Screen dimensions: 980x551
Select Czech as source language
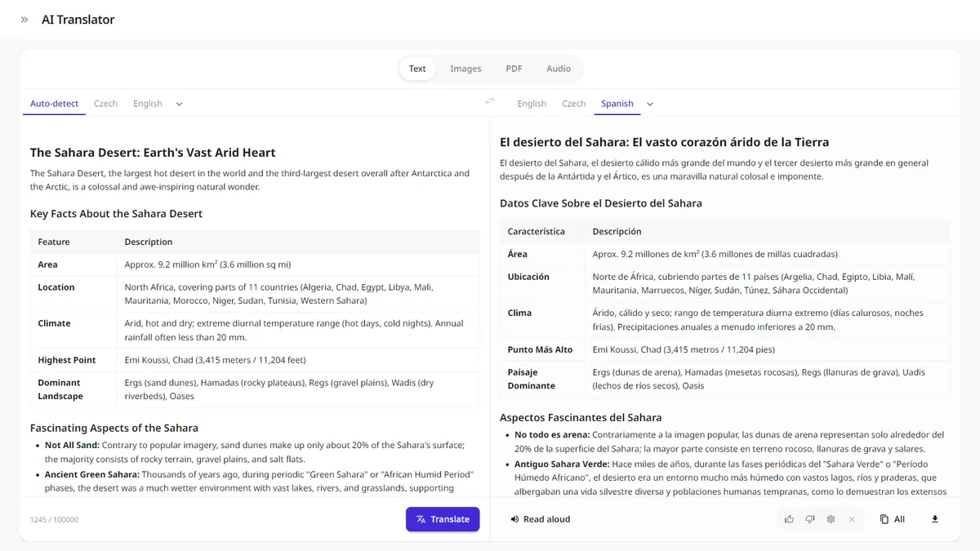pos(105,104)
